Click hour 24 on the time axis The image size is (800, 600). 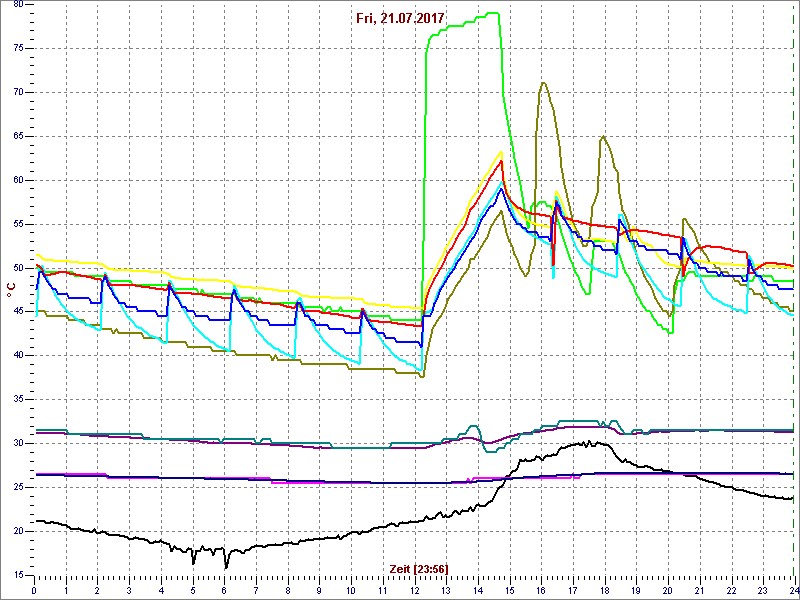pos(793,589)
